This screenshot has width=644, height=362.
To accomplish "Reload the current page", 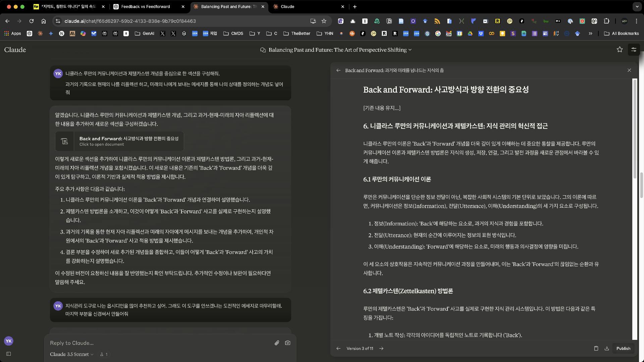I will click(32, 21).
